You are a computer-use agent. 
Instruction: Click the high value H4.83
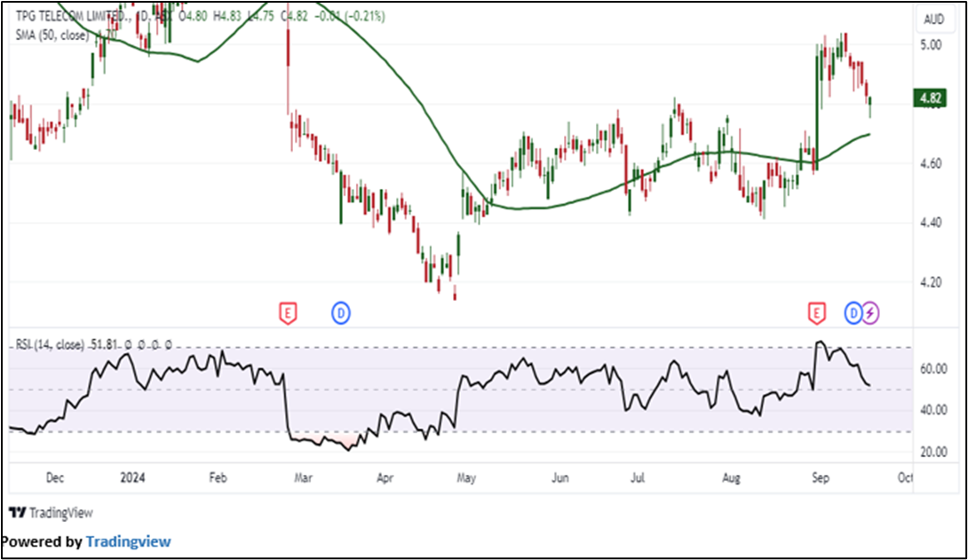click(x=226, y=17)
